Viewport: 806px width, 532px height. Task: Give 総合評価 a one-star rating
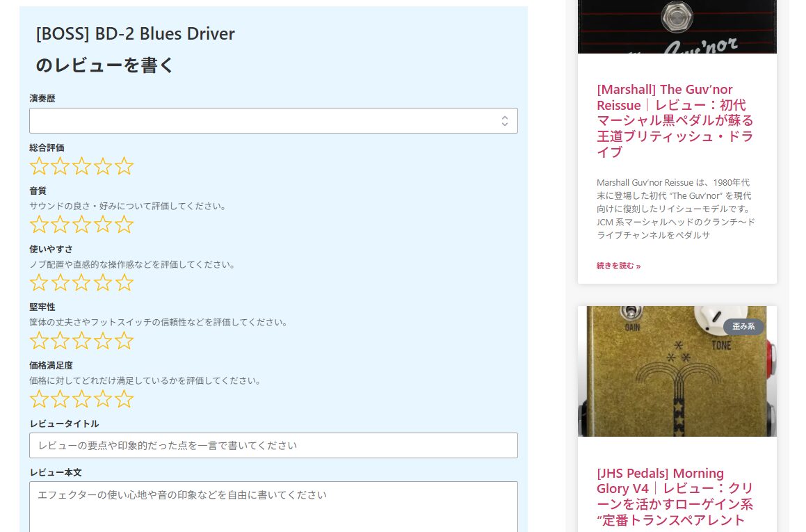(x=39, y=166)
